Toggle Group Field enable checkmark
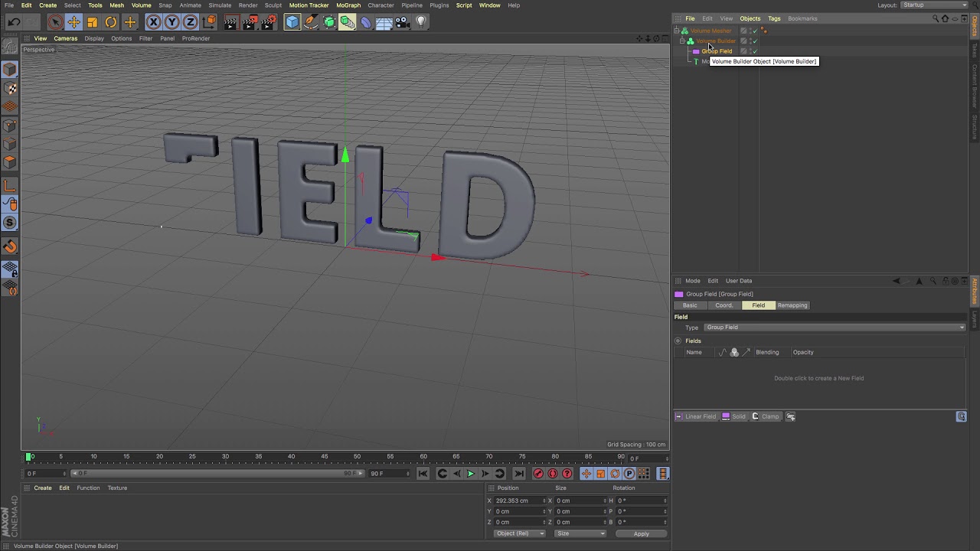The width and height of the screenshot is (980, 551). click(x=755, y=51)
